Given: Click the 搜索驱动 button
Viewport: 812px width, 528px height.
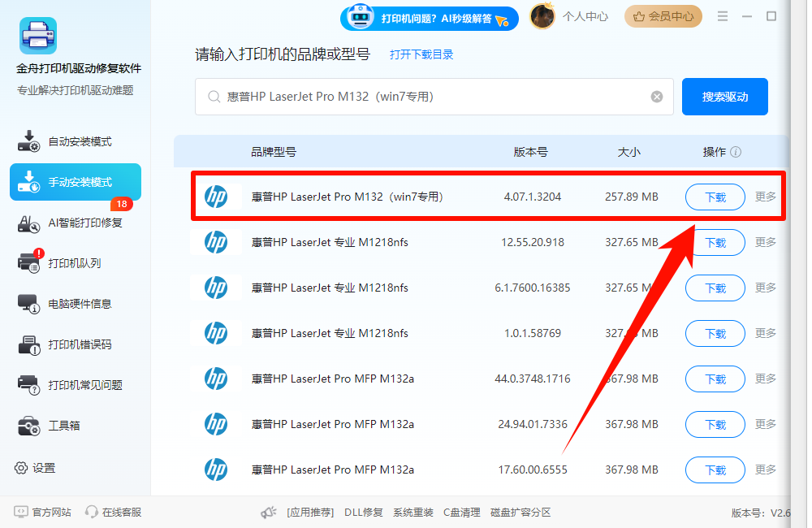Looking at the screenshot, I should coord(725,97).
